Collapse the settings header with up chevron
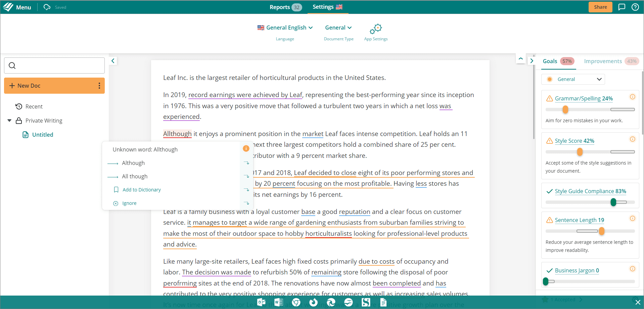Image resolution: width=644 pixels, height=309 pixels. (521, 59)
